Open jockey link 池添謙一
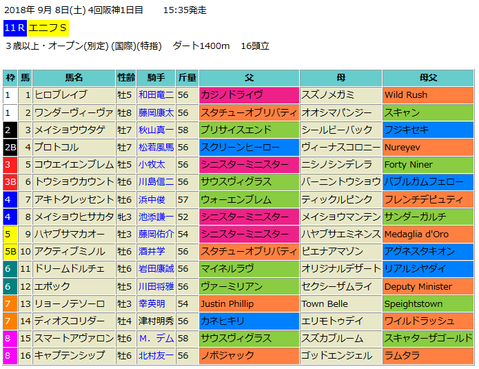 (156, 217)
